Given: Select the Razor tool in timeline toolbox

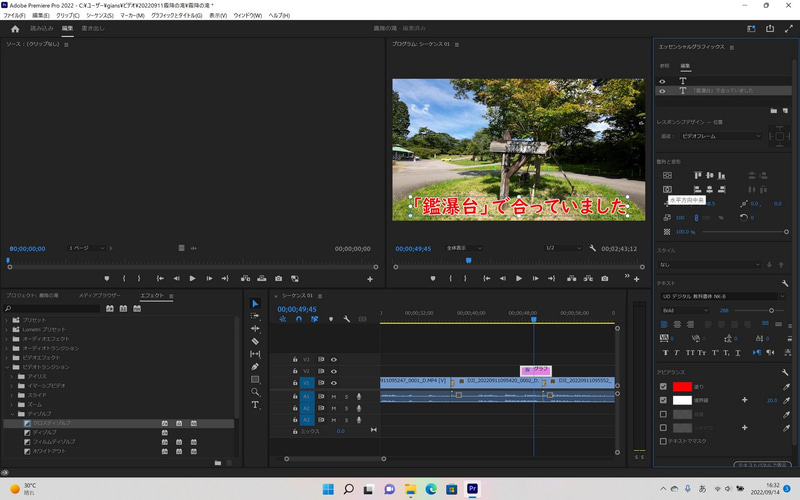Looking at the screenshot, I should (255, 341).
